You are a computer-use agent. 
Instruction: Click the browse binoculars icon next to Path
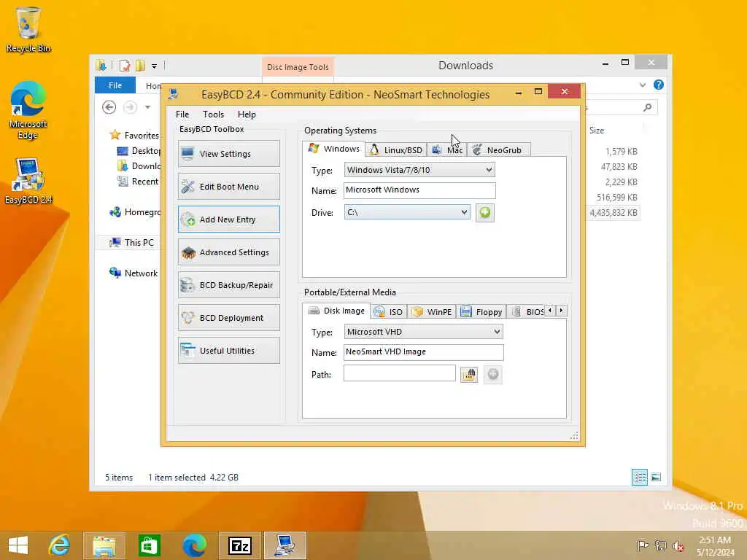(469, 374)
